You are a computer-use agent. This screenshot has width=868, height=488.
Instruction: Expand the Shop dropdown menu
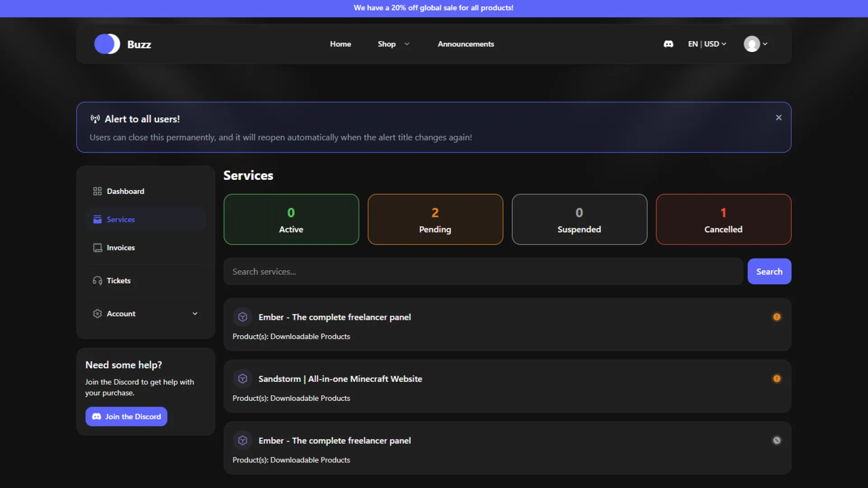click(x=393, y=44)
